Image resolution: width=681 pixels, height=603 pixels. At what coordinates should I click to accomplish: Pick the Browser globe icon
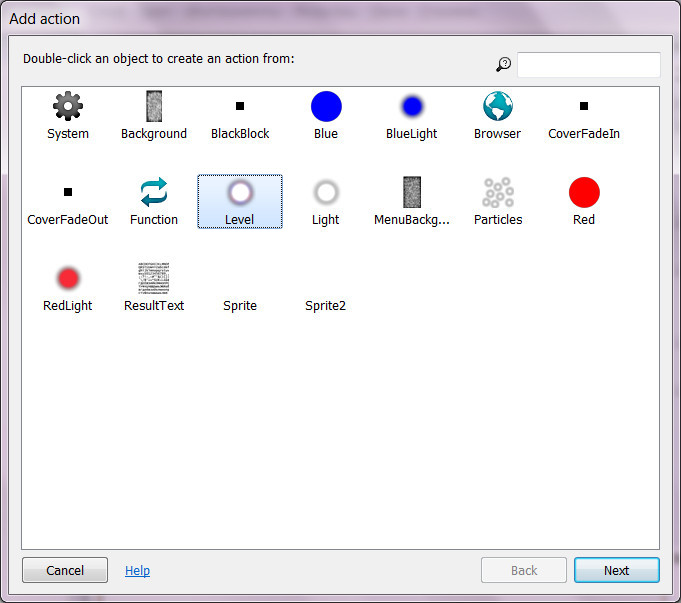[x=498, y=106]
